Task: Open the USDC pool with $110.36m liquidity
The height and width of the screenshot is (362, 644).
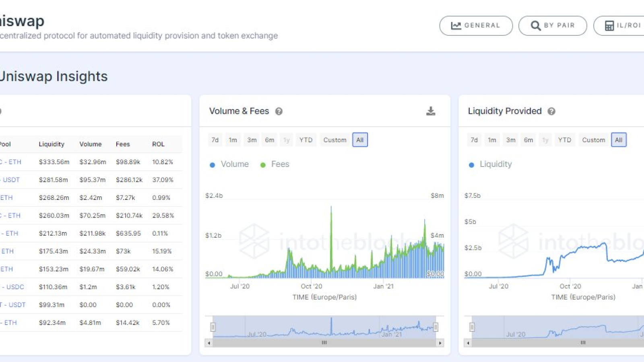Action: 12,287
